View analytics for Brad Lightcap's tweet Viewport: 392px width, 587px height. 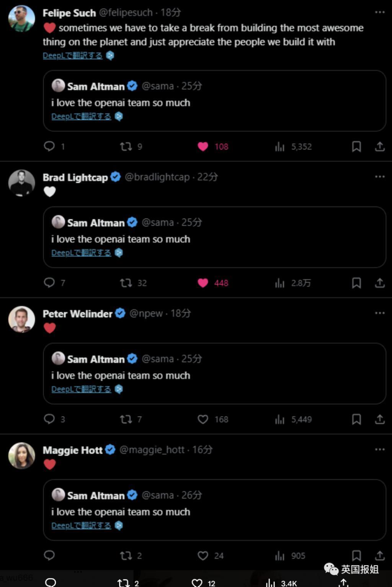click(x=280, y=283)
